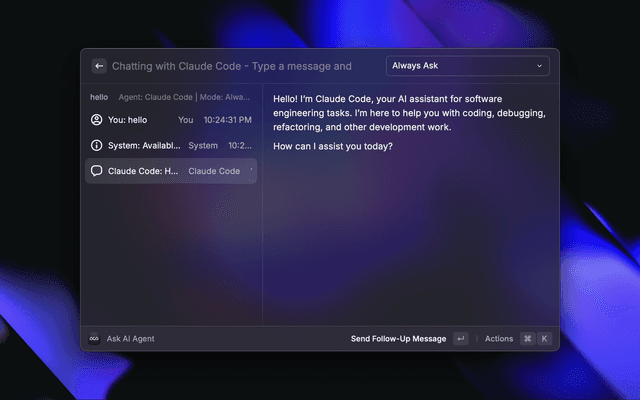This screenshot has height=400, width=640.
Task: Click Send Follow-Up Message
Action: pos(398,339)
